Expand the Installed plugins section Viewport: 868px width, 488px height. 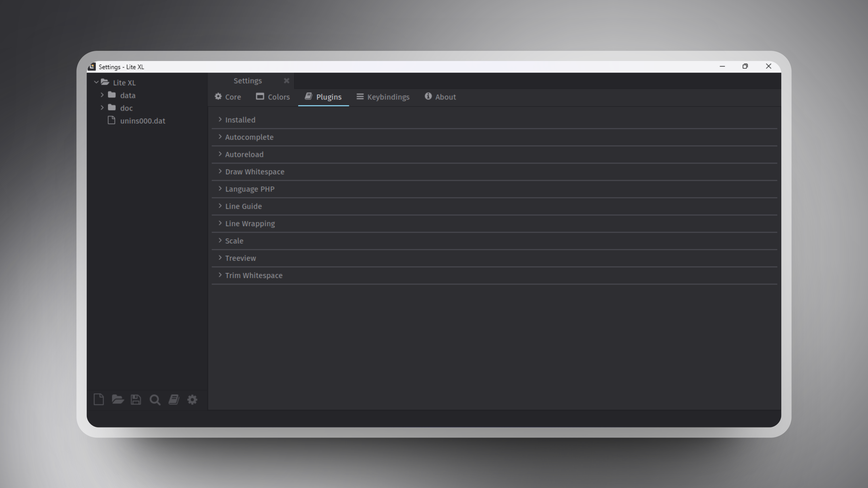(240, 120)
